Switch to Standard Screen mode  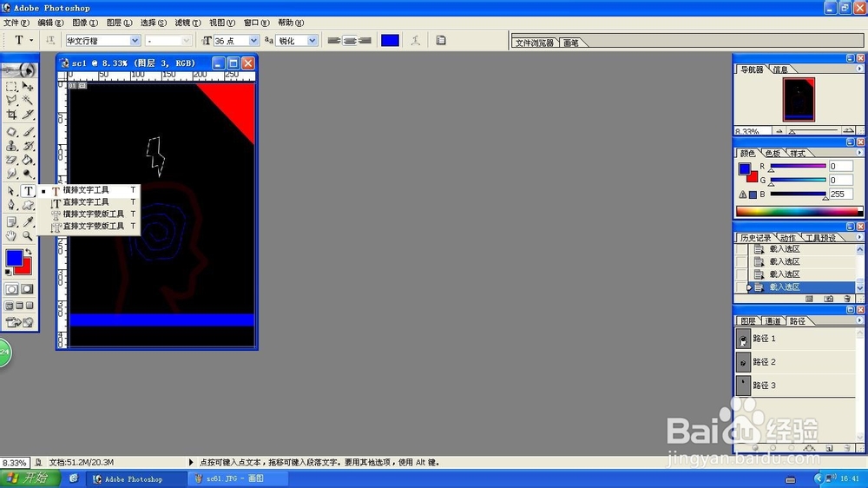[x=9, y=306]
